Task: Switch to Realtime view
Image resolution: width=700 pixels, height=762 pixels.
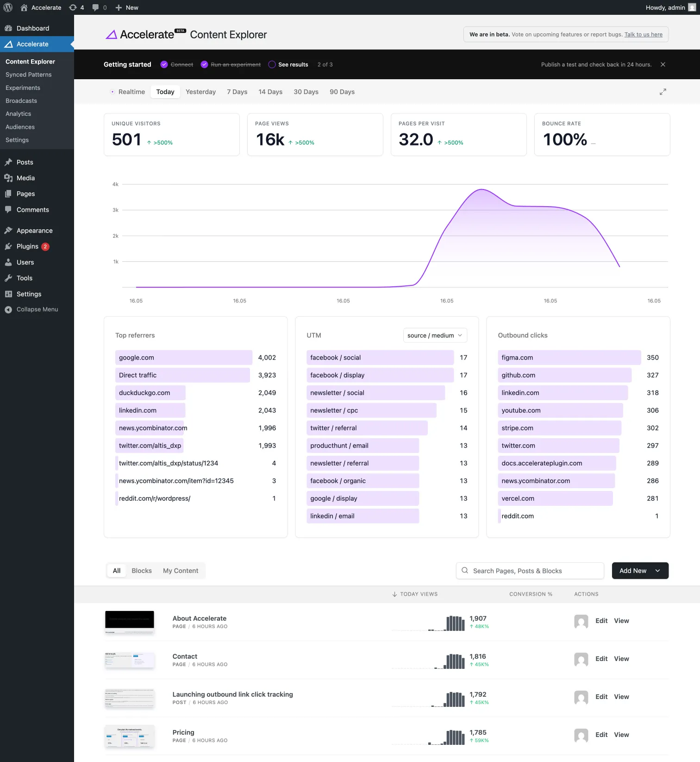Action: [128, 92]
